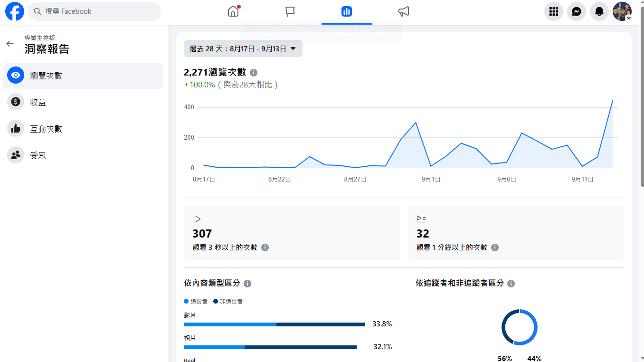Click the 影片 content type bar
The image size is (644, 362).
click(x=274, y=324)
